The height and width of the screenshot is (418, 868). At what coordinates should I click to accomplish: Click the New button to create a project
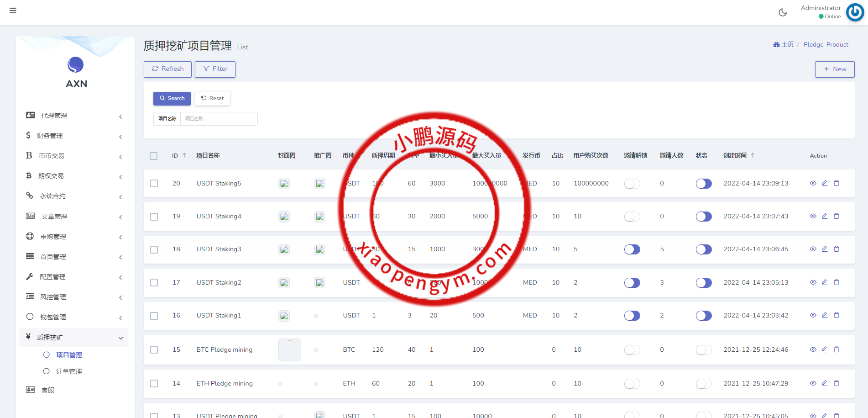[835, 69]
